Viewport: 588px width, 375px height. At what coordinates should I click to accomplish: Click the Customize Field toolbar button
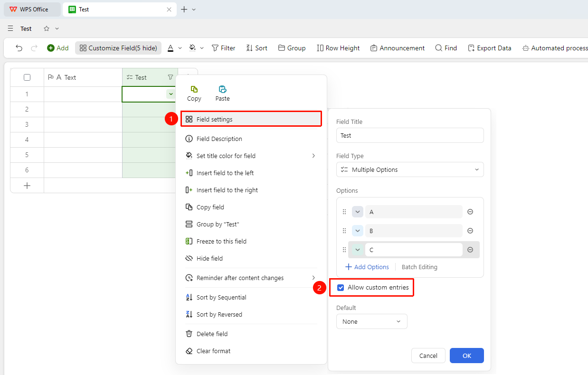pos(118,48)
